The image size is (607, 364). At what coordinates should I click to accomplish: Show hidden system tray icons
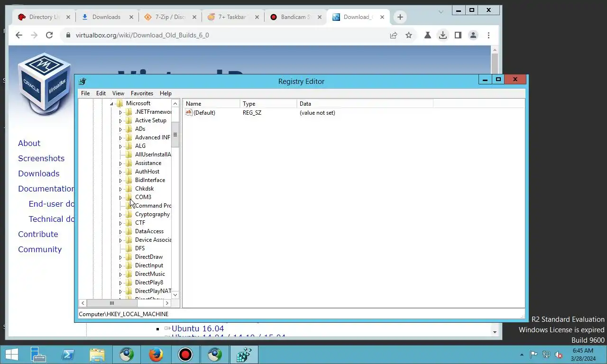point(522,355)
